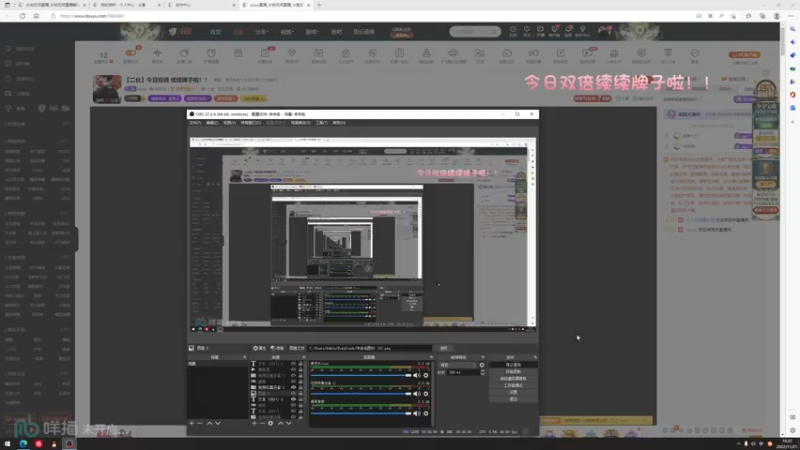This screenshot has height=450, width=800.
Task: Mute the 视频采集设备 2 mixer channel
Action: 417,394
